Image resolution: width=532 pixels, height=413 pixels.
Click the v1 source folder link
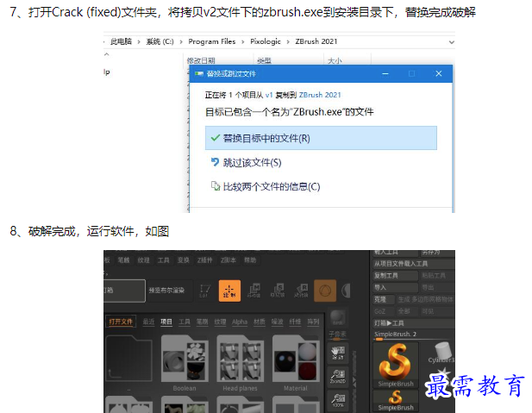(x=269, y=95)
